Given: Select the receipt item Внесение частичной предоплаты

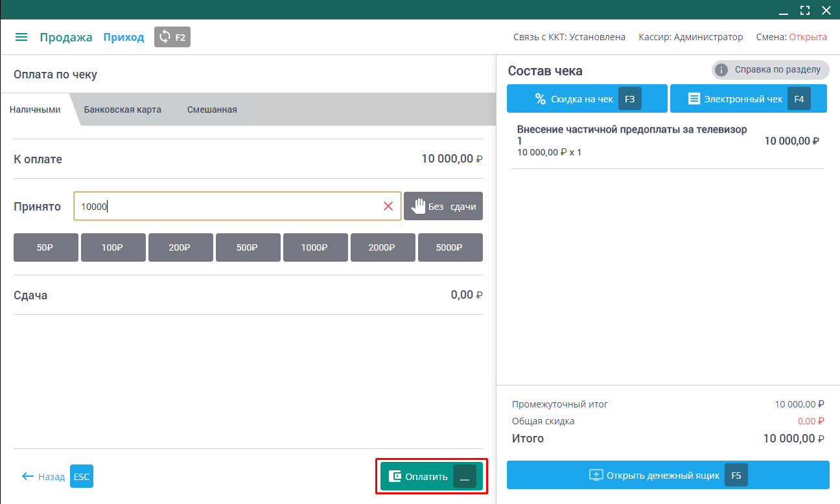Looking at the screenshot, I should [668, 141].
